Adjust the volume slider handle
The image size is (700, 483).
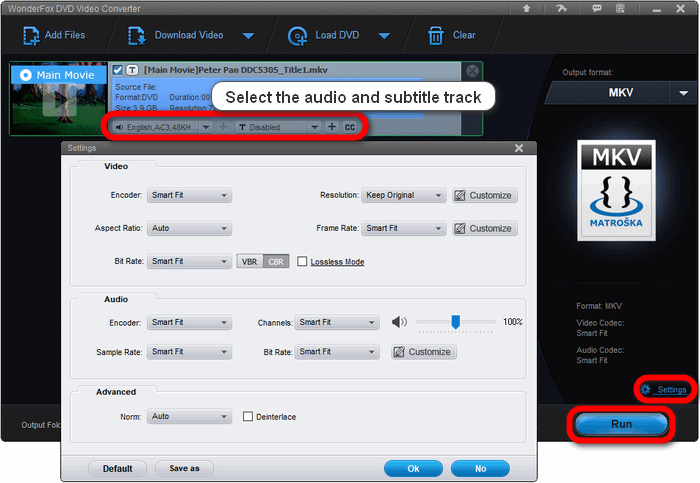[455, 321]
